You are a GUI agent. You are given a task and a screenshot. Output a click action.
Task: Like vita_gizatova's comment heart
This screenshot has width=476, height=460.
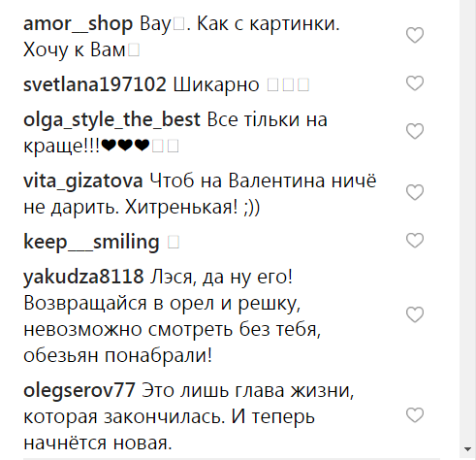click(x=415, y=192)
